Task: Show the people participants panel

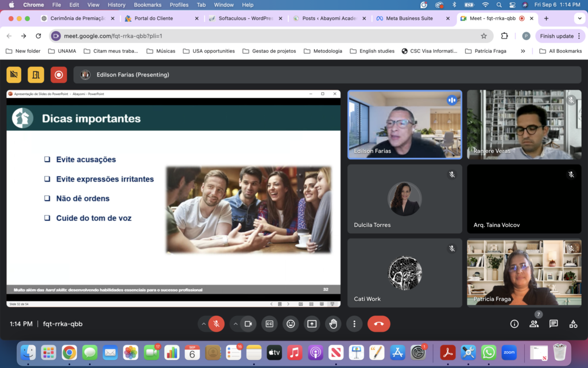Action: coord(534,324)
